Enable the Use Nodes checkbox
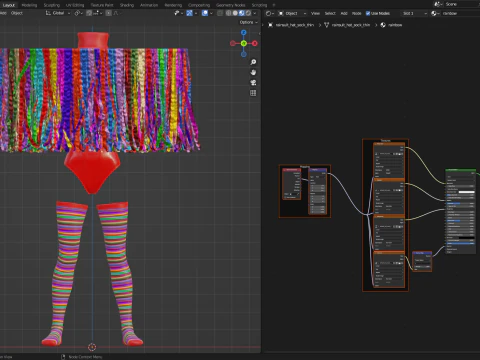The height and width of the screenshot is (360, 480). 368,13
